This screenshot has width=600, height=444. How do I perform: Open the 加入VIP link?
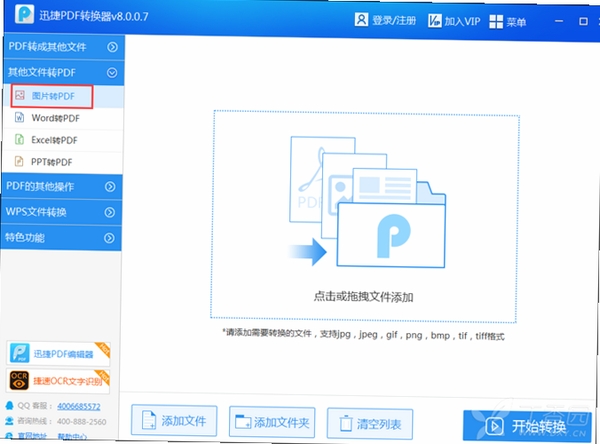(x=462, y=21)
